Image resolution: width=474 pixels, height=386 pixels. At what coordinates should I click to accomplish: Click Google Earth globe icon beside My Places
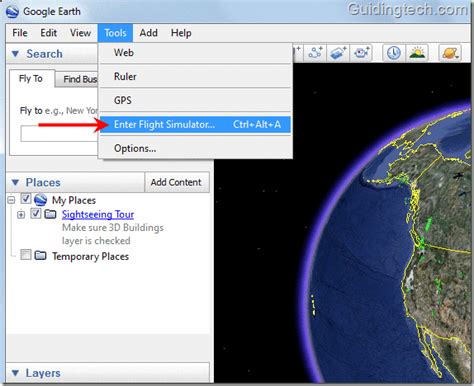[40, 200]
